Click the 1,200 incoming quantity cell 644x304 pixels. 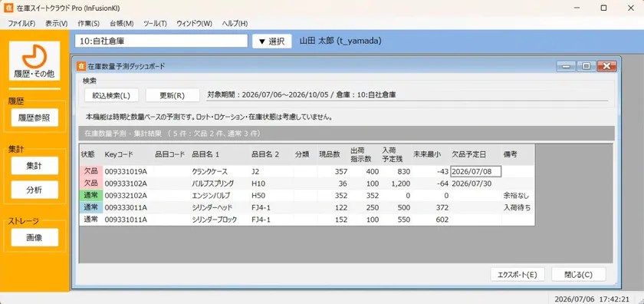(x=396, y=183)
